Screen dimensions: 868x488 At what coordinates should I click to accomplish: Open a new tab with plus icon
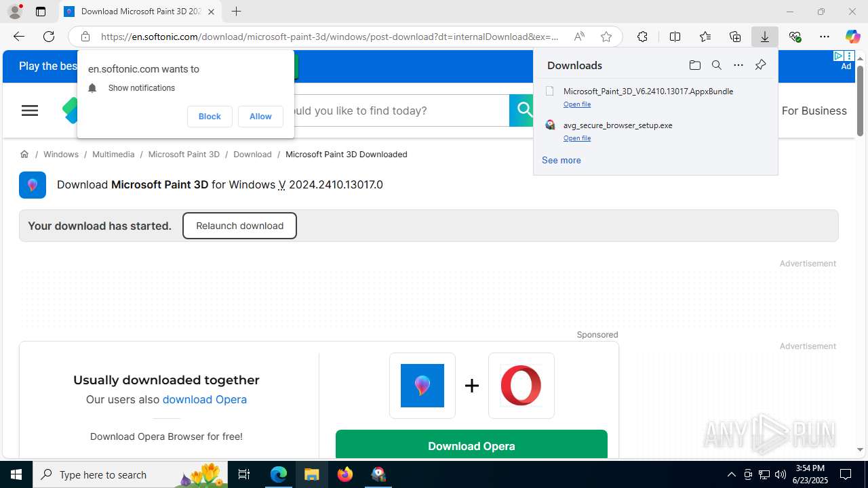(236, 12)
